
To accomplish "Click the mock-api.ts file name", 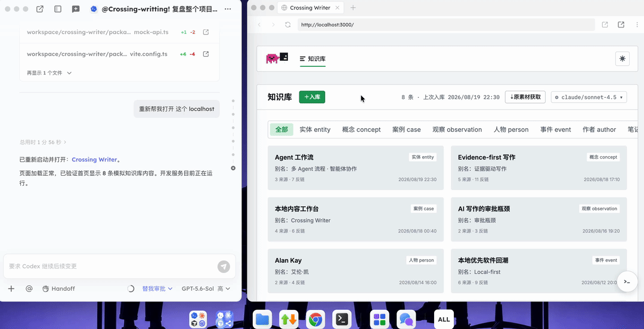I will pyautogui.click(x=151, y=32).
